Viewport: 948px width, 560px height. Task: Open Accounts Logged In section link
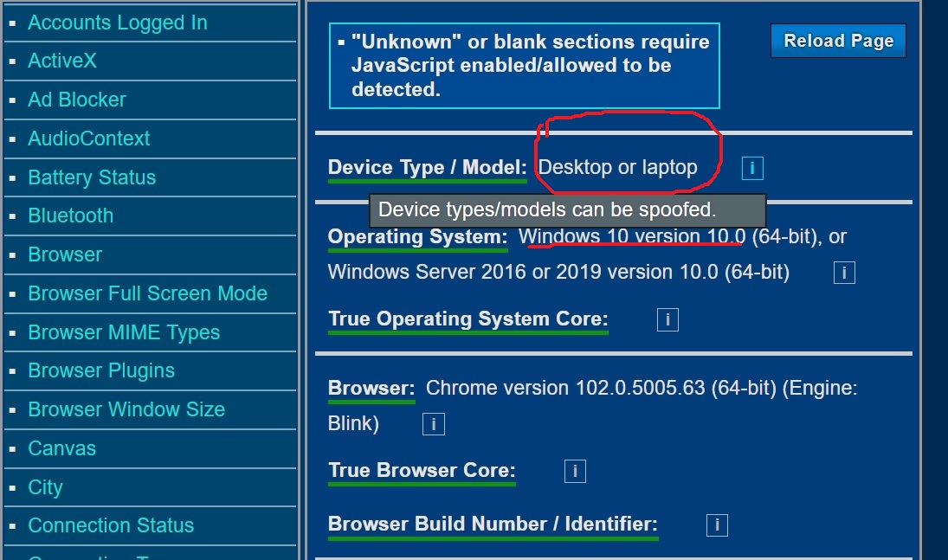[x=117, y=23]
